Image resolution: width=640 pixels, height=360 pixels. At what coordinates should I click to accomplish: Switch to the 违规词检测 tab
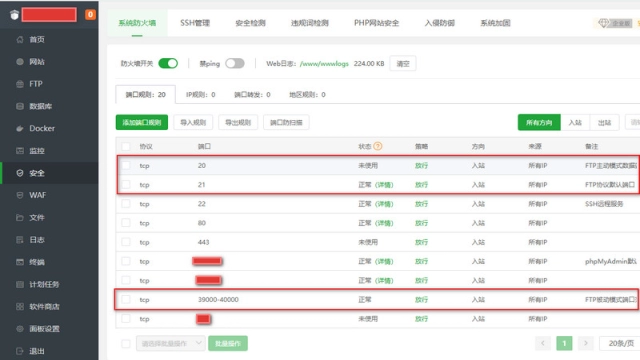pyautogui.click(x=309, y=23)
